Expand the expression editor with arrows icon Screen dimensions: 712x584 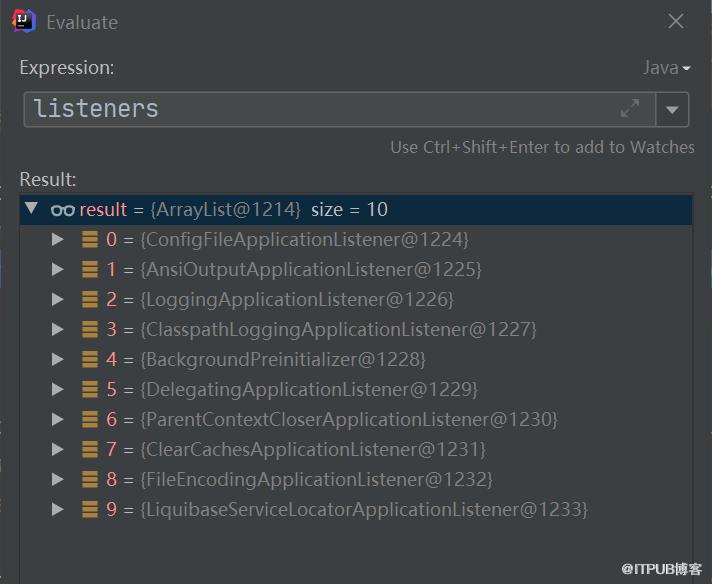(630, 109)
